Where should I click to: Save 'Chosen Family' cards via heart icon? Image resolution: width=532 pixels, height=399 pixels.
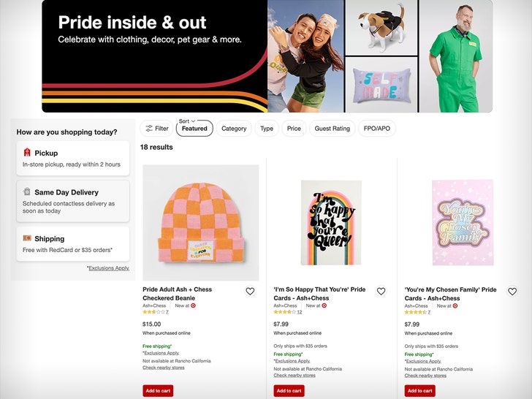512,292
